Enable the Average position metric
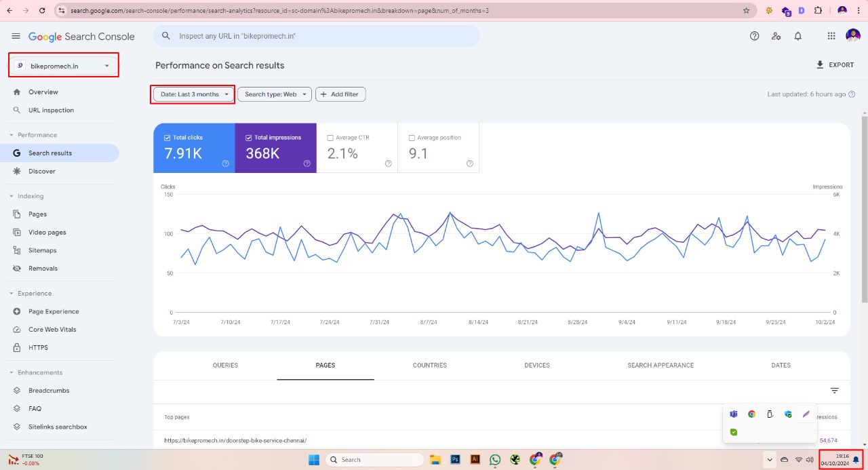868x470 pixels. 412,138
